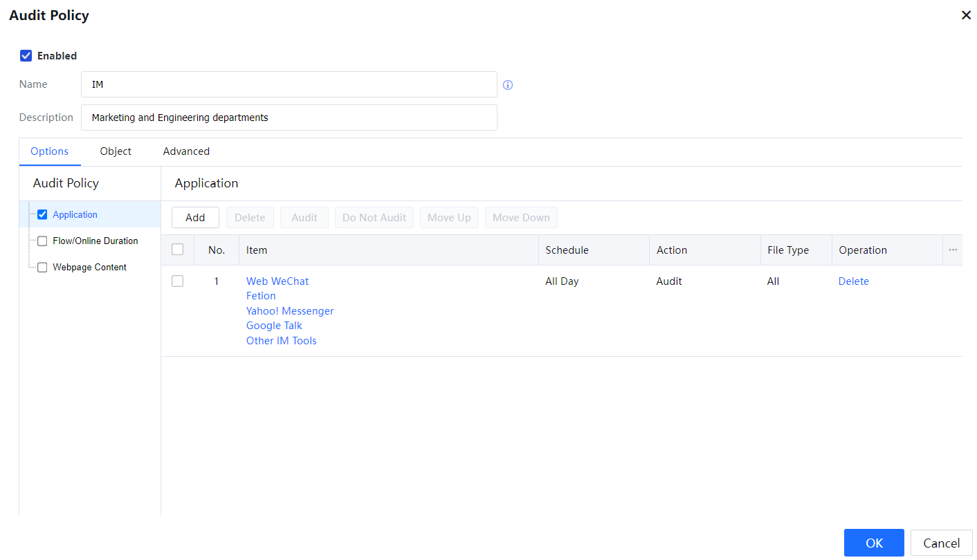This screenshot has width=977, height=560.
Task: Cancel the audit policy changes
Action: coord(941,543)
